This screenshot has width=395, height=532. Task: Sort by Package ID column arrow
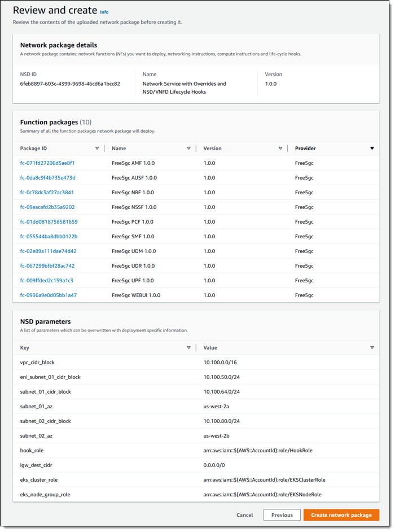[97, 149]
